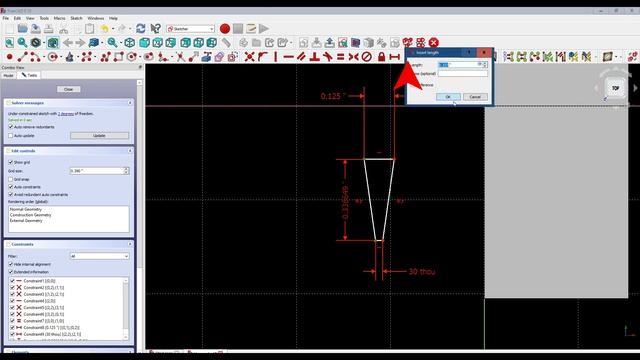The height and width of the screenshot is (360, 640).
Task: Select the external geometry tool
Action: 207,57
